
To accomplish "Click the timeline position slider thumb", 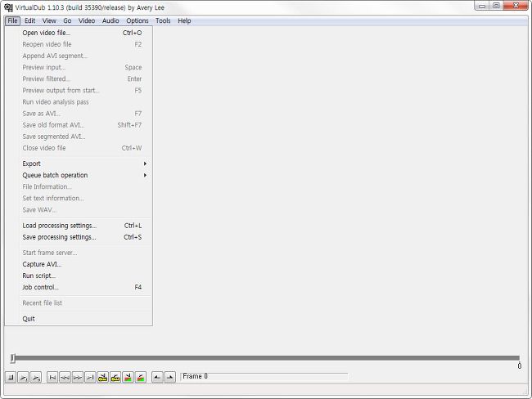I will [12, 358].
